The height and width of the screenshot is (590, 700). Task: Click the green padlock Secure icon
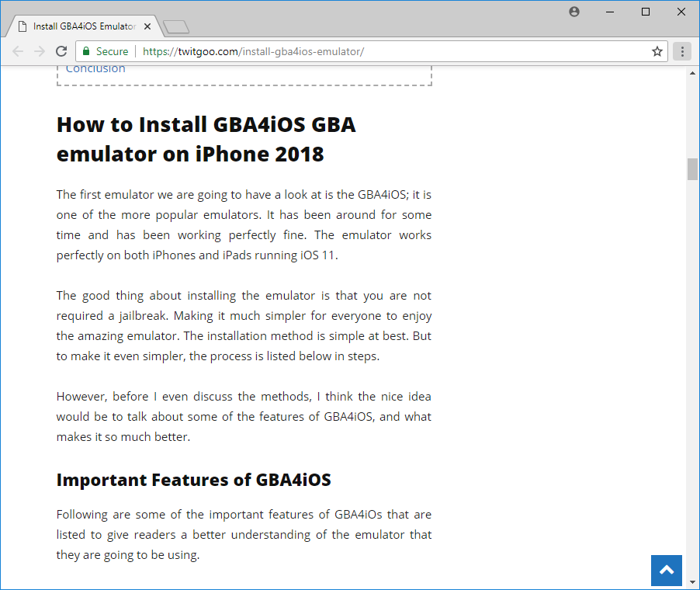(87, 51)
